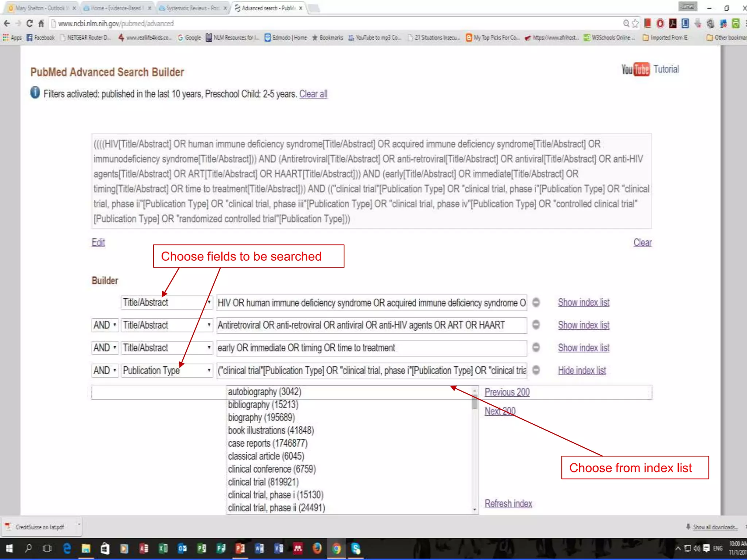Viewport: 747px width, 560px height.
Task: Click the index list scrollbar thumb
Action: [x=475, y=402]
